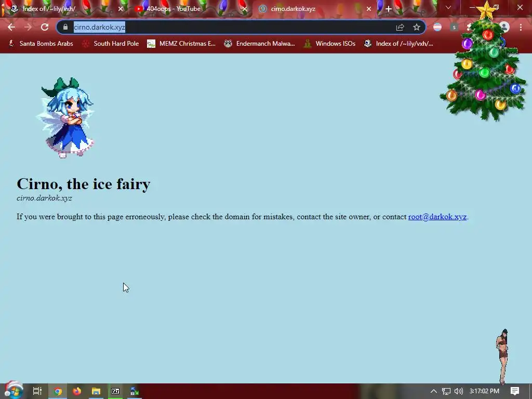Screen dimensions: 532x399
Task: Click the 3:17:02 PM clock
Action: coord(484,391)
